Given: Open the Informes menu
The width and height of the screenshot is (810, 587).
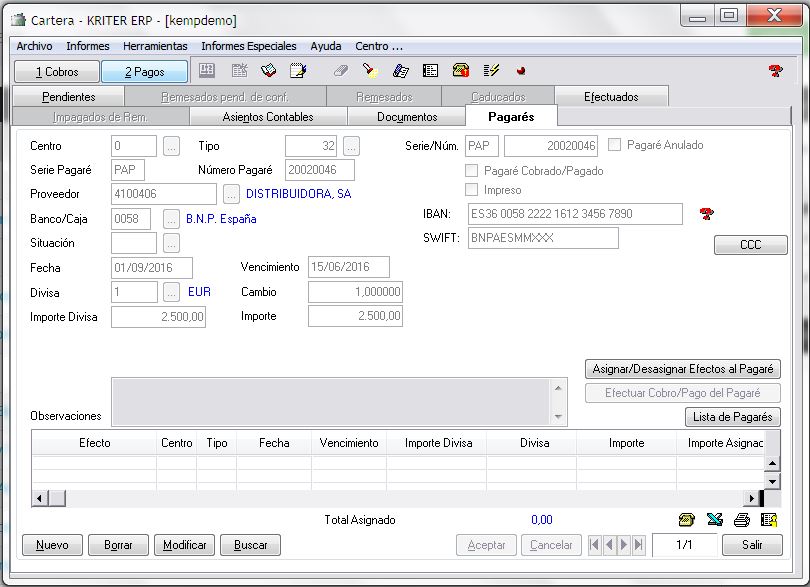Looking at the screenshot, I should pyautogui.click(x=88, y=46).
